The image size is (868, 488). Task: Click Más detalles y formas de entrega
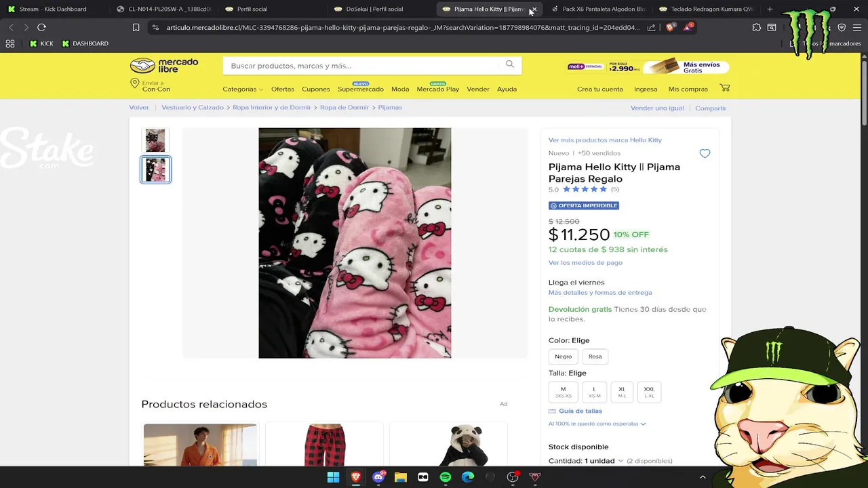(600, 293)
